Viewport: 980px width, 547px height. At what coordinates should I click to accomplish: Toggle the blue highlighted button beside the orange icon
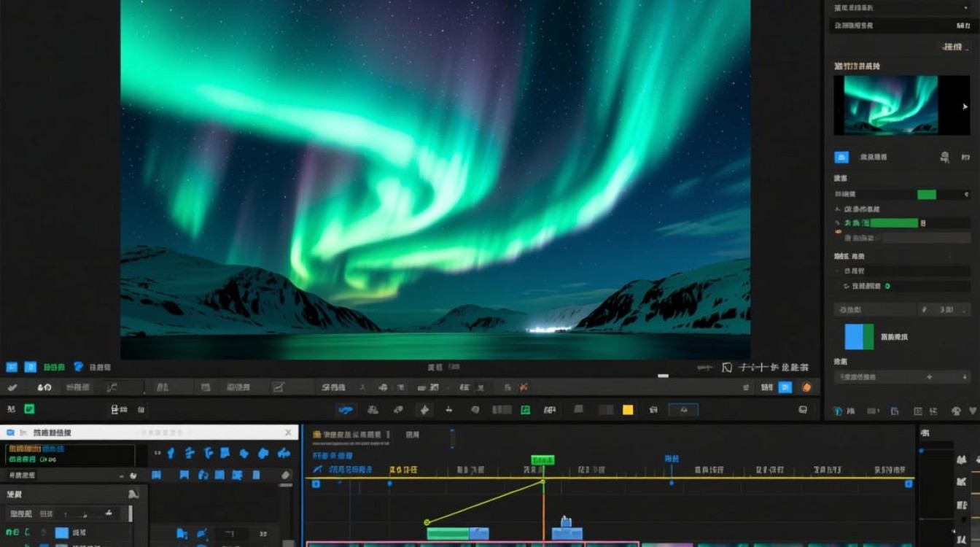tap(785, 387)
